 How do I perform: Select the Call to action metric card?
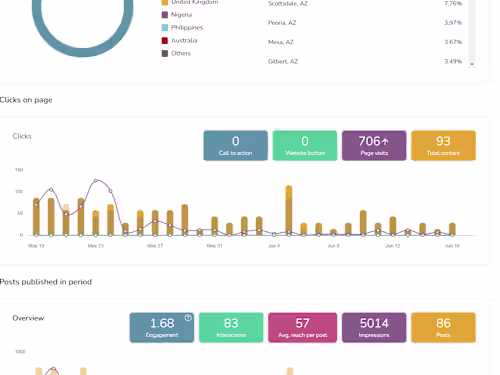[x=236, y=146]
